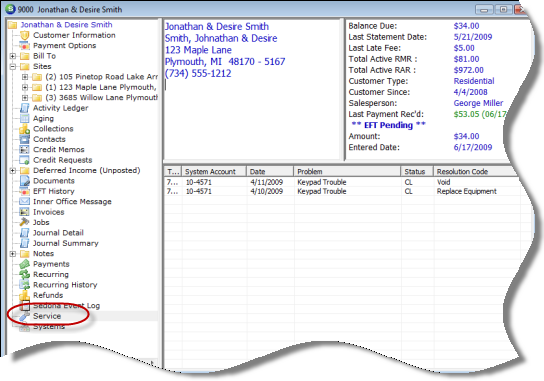
Task: Collapse the Sites node
Action: click(x=12, y=67)
